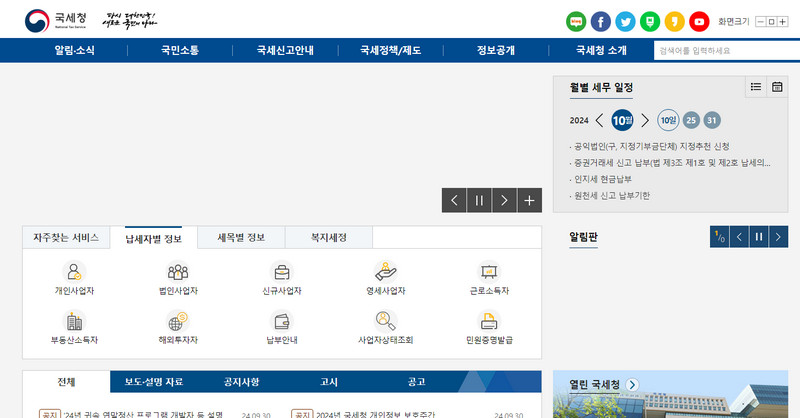Open notice '24년 귀속 연말정산 프로그램
Screen dimensions: 800x418
(143, 414)
